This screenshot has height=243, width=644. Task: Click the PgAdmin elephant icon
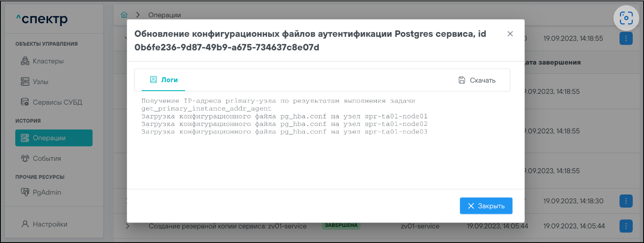pos(25,192)
